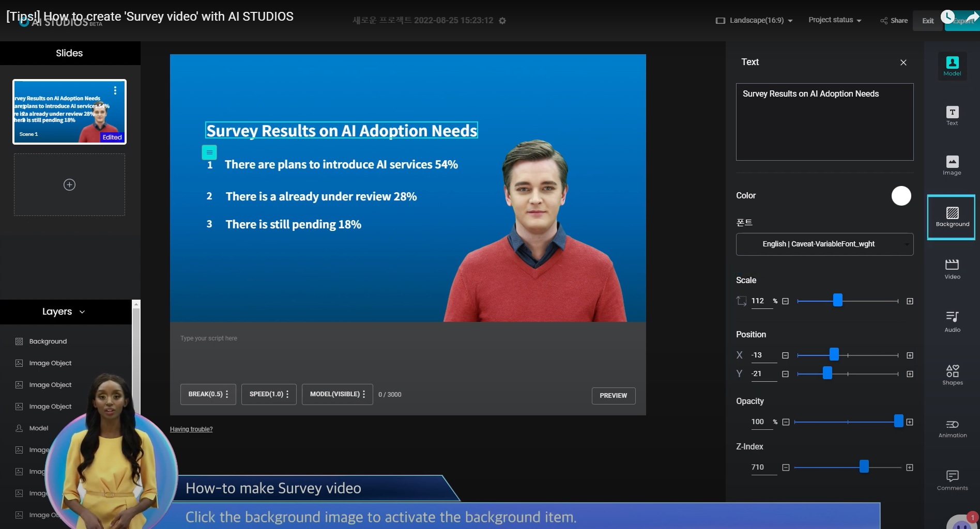Image resolution: width=980 pixels, height=529 pixels.
Task: Increase Y position with plus icon
Action: pyautogui.click(x=910, y=374)
